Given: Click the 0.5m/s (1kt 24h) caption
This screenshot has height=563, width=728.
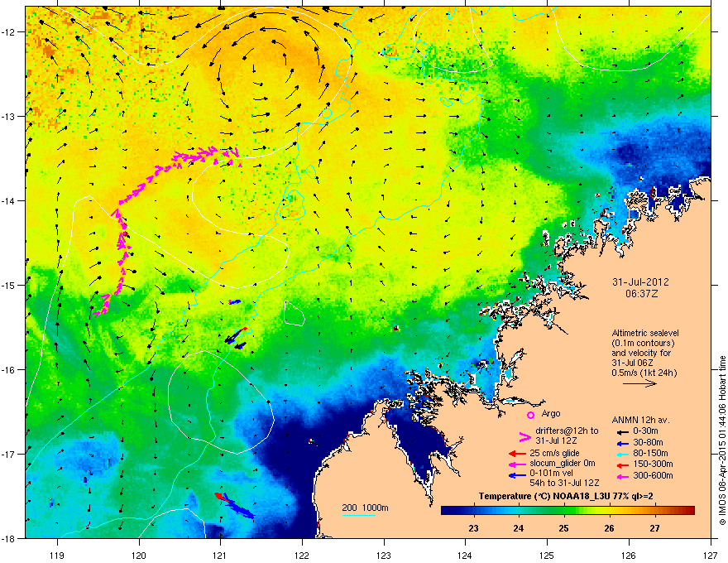Looking at the screenshot, I should click(644, 373).
